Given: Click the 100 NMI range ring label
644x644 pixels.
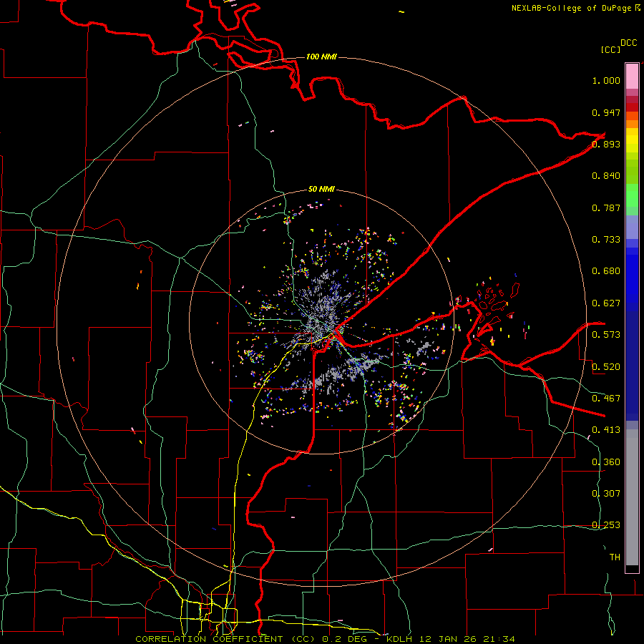Looking at the screenshot, I should [321, 57].
